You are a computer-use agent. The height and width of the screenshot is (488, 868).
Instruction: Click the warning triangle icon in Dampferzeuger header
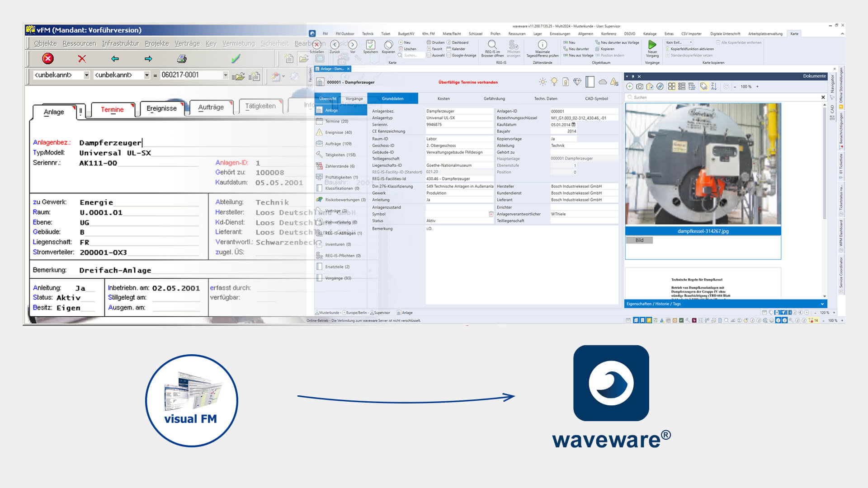(x=614, y=82)
